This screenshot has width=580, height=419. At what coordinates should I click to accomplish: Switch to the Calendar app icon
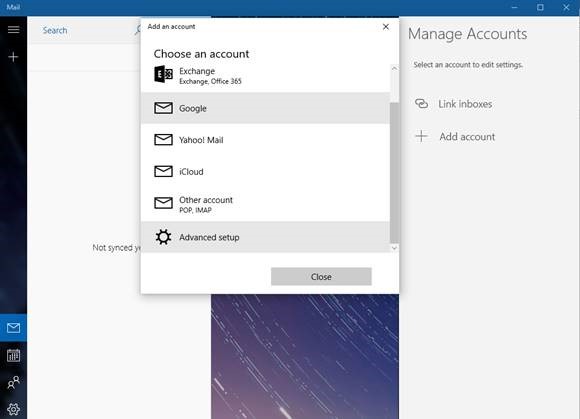13,355
